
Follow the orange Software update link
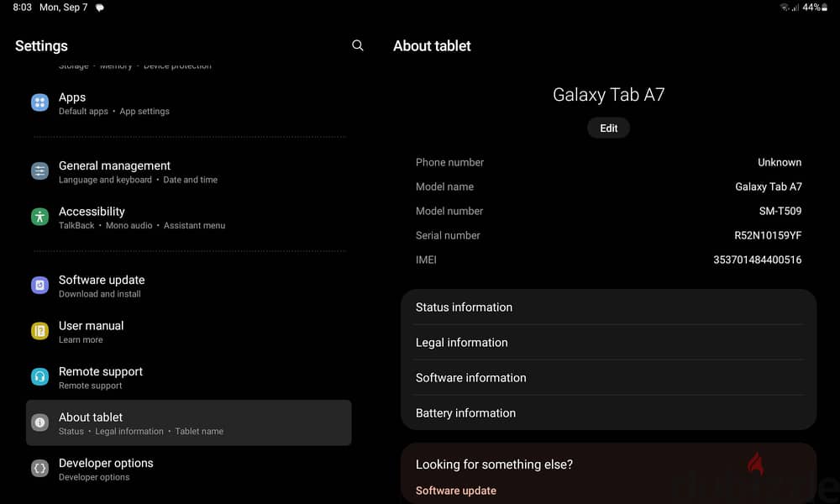456,491
